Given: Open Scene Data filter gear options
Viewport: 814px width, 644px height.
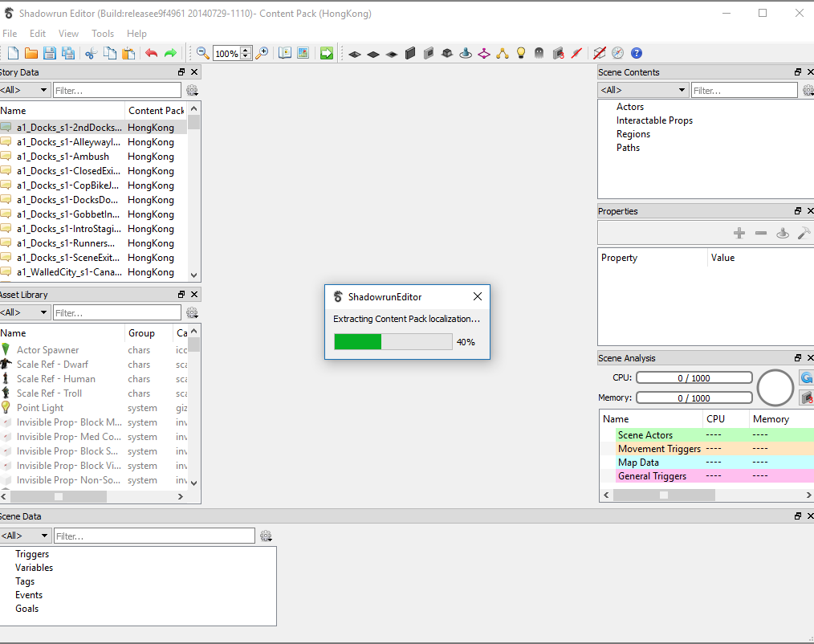Looking at the screenshot, I should tap(266, 536).
